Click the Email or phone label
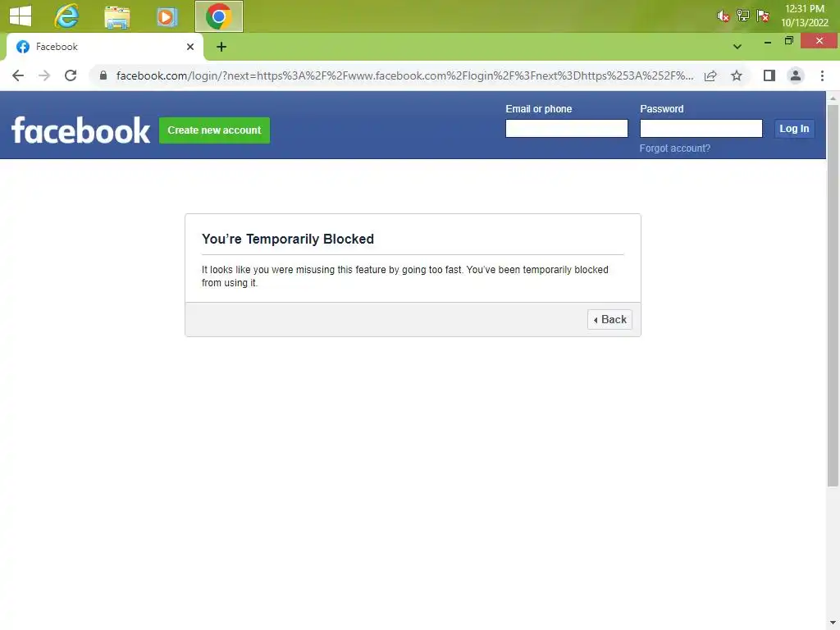Viewport: 840px width, 630px height. point(538,109)
